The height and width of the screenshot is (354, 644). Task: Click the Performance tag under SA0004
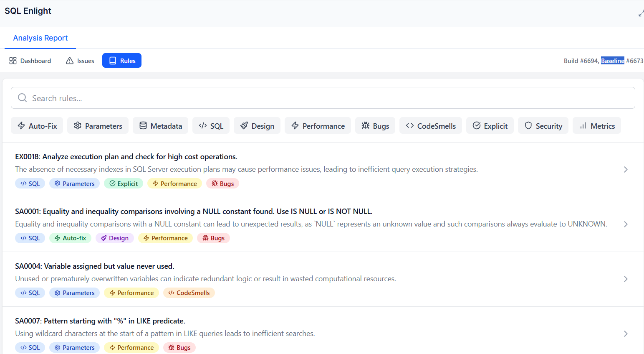click(131, 293)
